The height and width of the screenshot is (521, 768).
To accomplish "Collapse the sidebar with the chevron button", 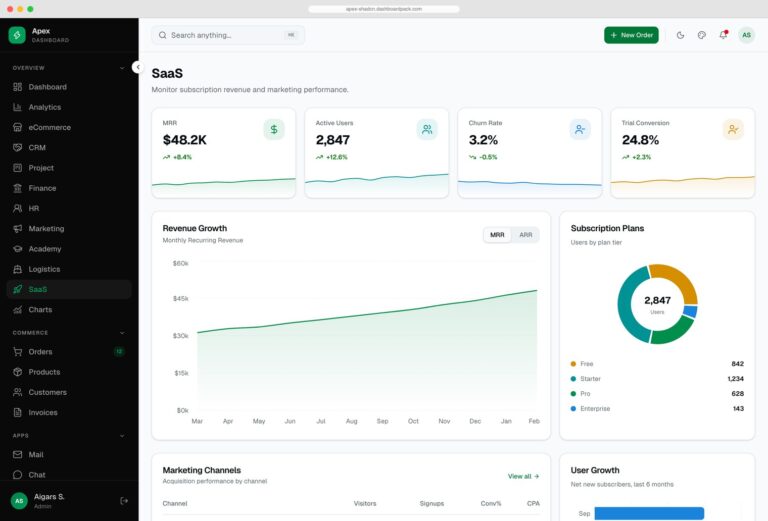I will 138,67.
